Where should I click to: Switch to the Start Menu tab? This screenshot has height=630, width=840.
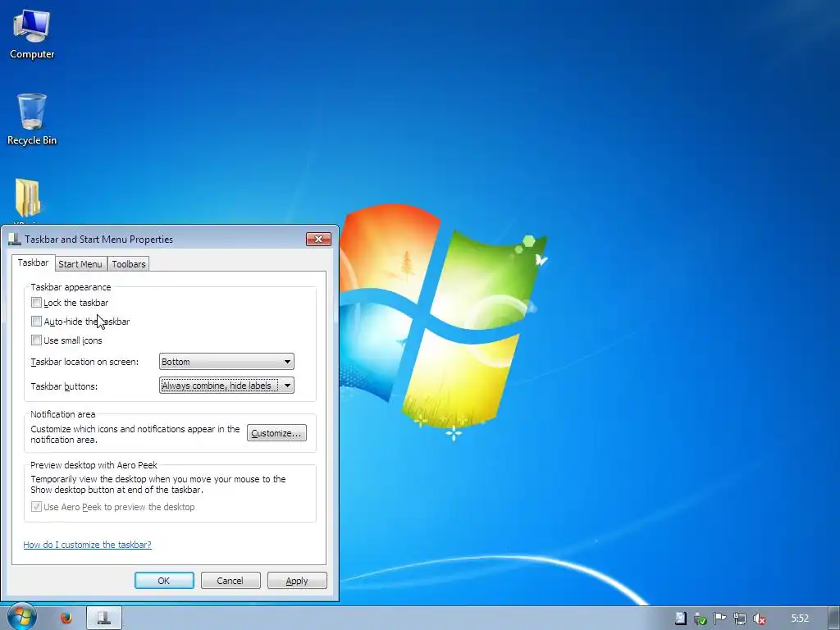[x=80, y=264]
